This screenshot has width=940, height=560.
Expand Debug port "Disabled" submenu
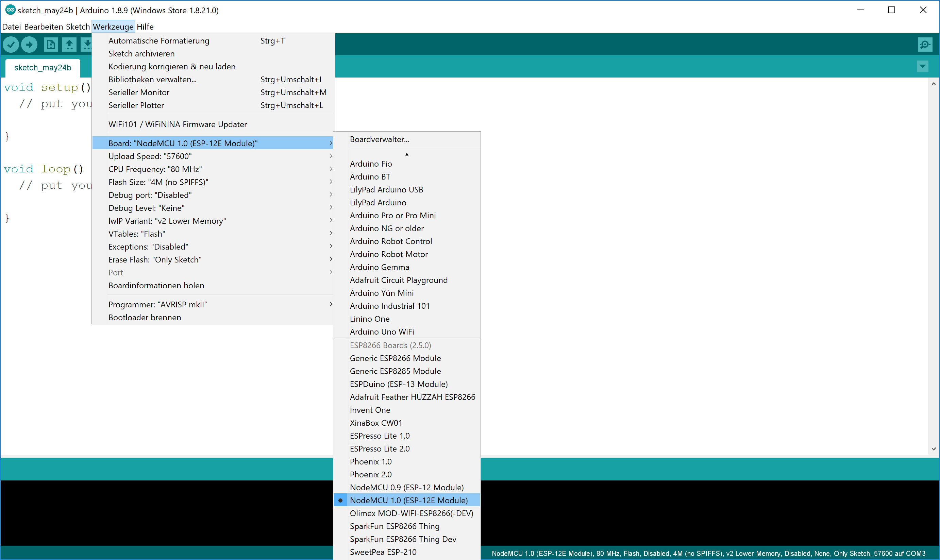coord(213,195)
